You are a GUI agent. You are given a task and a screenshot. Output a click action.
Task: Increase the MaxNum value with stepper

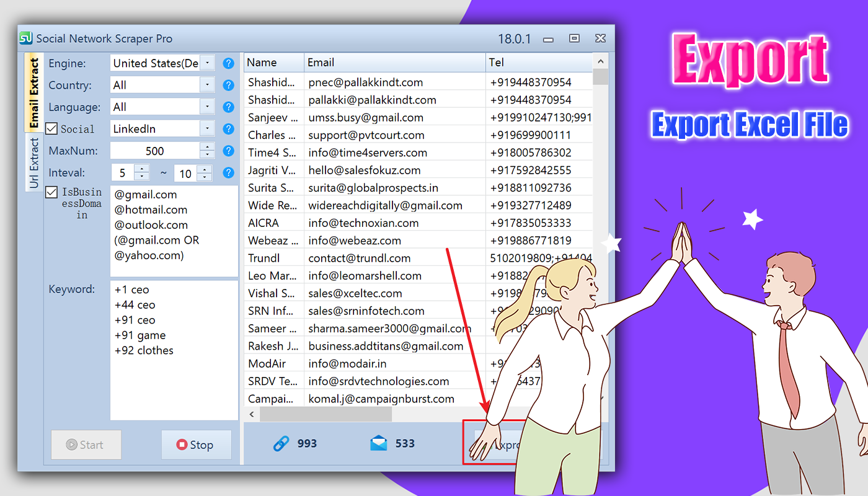pyautogui.click(x=207, y=147)
